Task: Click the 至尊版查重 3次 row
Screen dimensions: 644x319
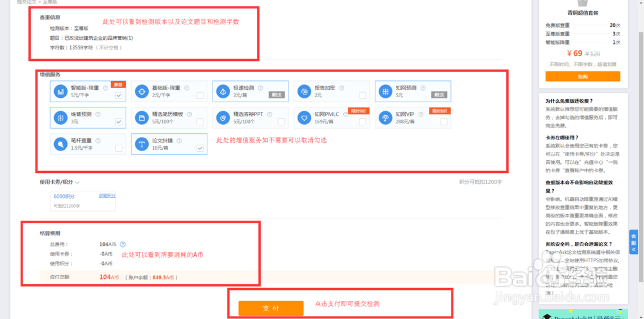Action: click(583, 33)
